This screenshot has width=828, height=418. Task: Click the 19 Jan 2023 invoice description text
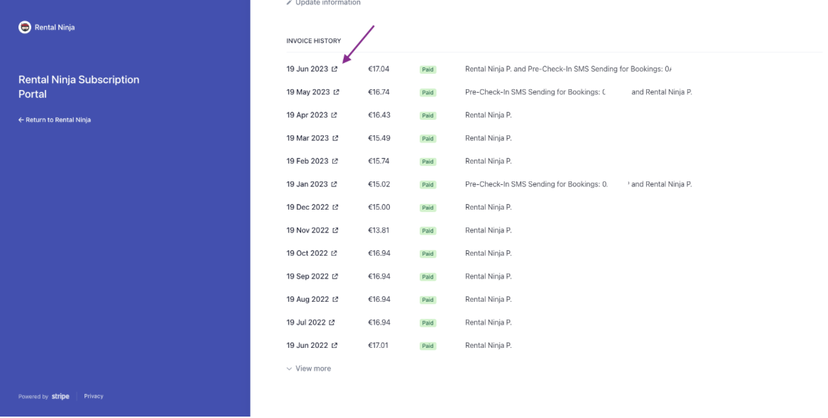point(578,184)
